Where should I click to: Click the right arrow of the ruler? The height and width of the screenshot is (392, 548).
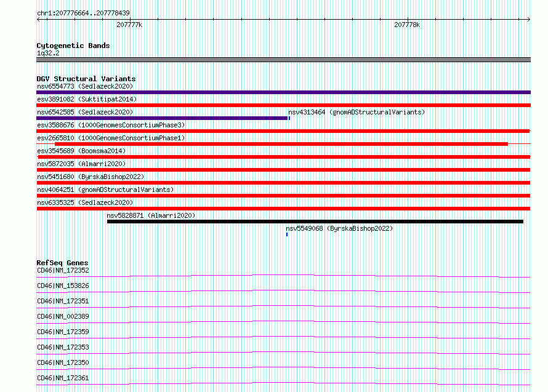click(528, 19)
